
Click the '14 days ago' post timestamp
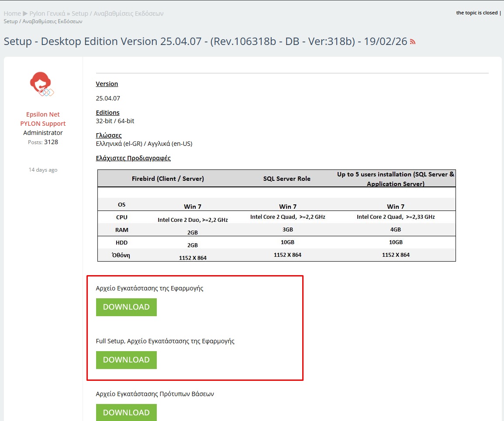click(43, 170)
